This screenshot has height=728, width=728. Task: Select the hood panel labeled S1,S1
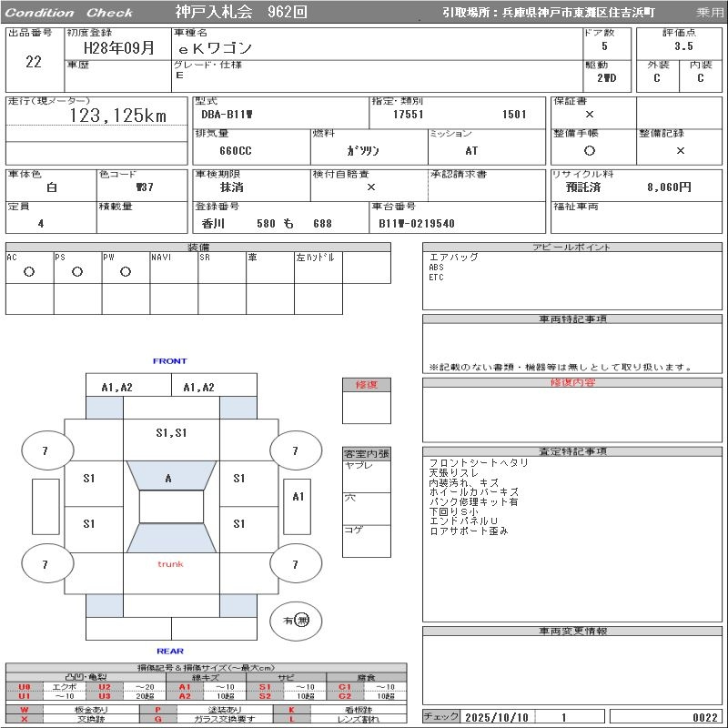point(170,433)
